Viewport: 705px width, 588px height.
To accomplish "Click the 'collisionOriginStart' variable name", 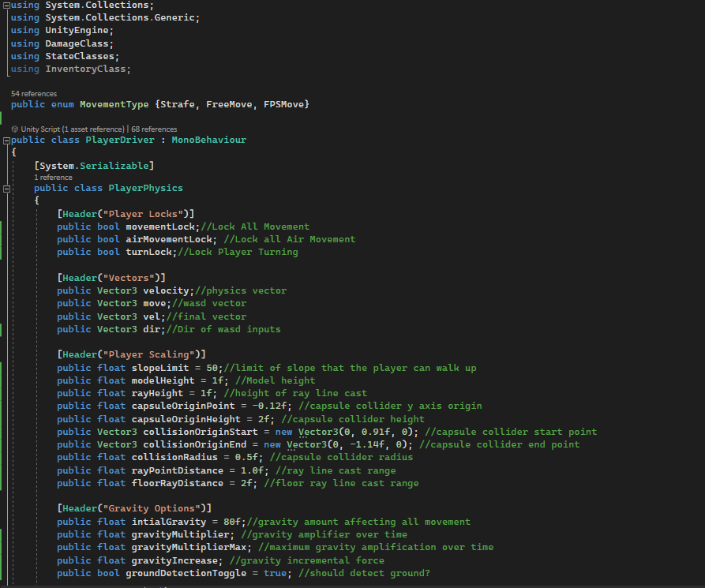I will (x=201, y=432).
